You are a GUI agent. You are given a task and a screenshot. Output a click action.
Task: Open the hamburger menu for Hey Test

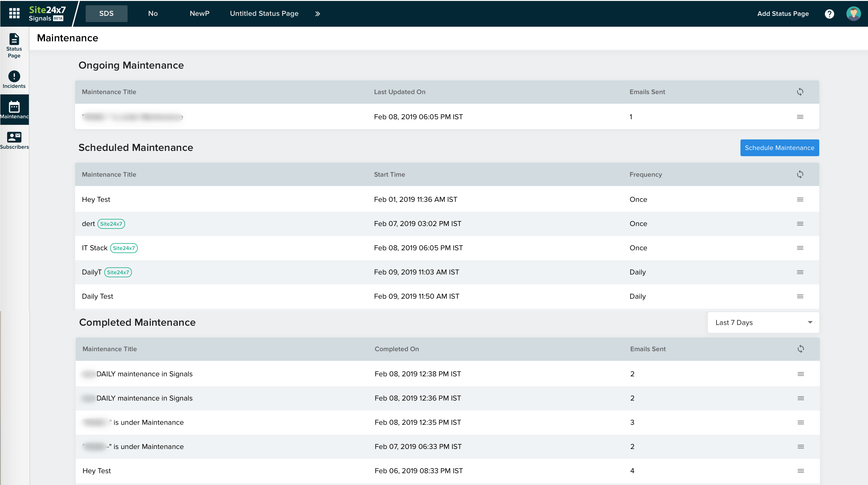point(800,199)
